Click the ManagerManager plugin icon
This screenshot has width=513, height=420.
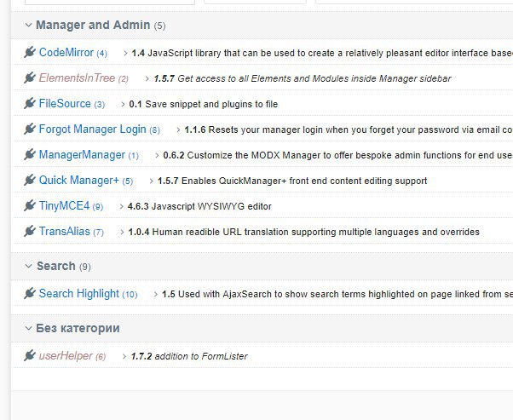tap(30, 155)
